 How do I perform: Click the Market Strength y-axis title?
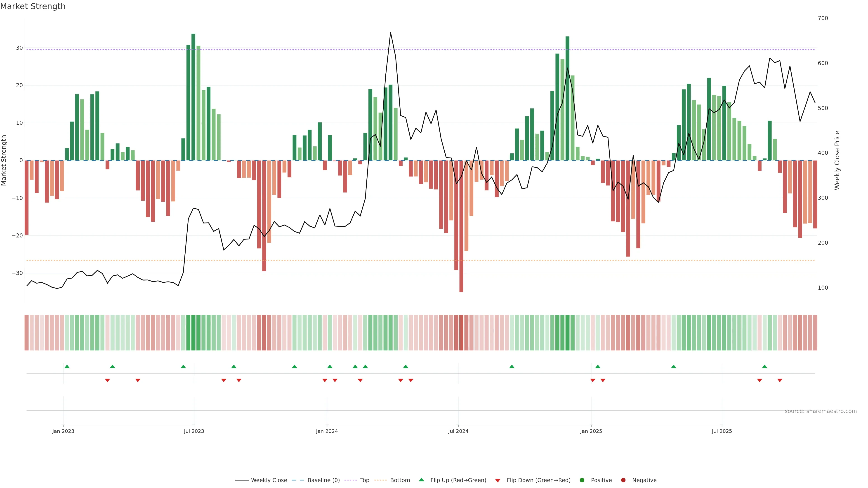click(4, 160)
